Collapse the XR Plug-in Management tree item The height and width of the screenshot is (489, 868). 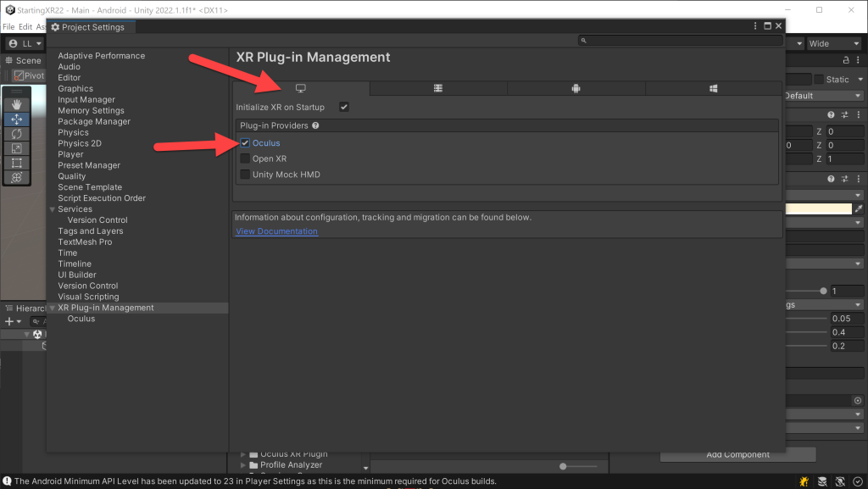[x=52, y=308]
